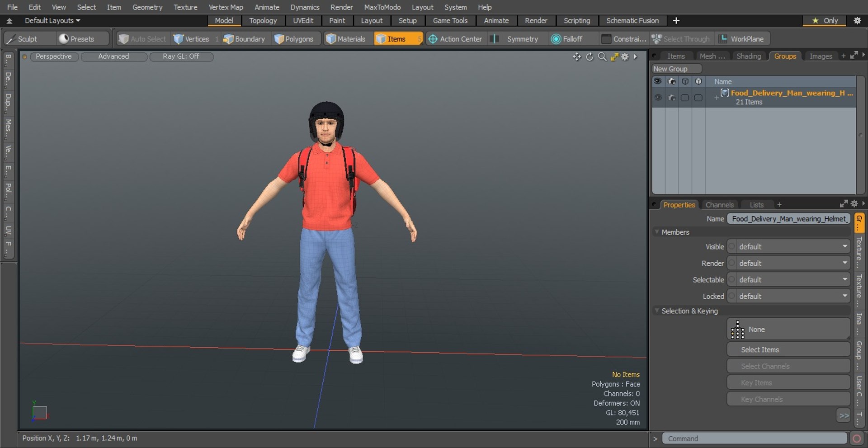The height and width of the screenshot is (448, 868).
Task: Click the home layout icon
Action: [x=9, y=21]
